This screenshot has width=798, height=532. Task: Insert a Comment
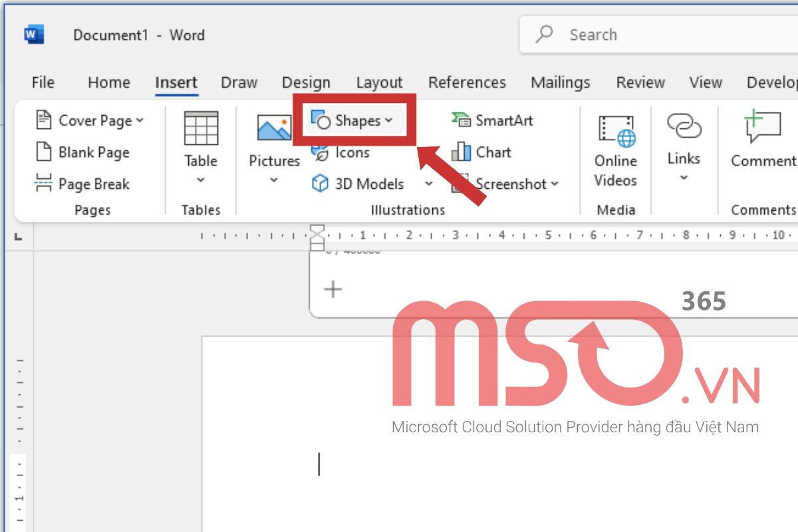[x=763, y=140]
